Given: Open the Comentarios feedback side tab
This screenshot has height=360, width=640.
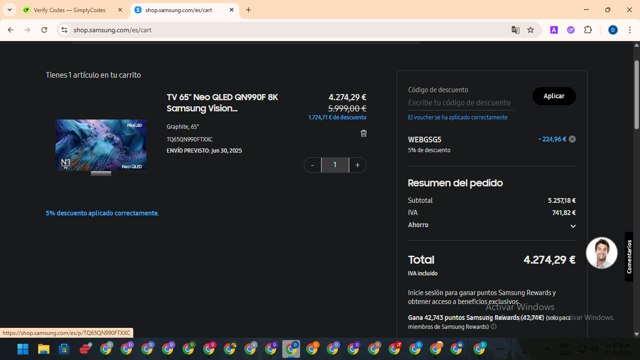Looking at the screenshot, I should point(629,256).
